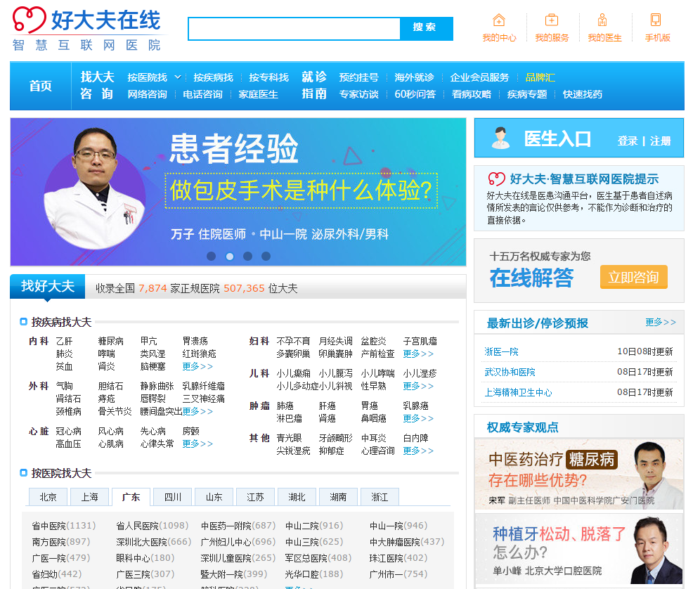Click the 立即咨询 orange button

point(633,277)
